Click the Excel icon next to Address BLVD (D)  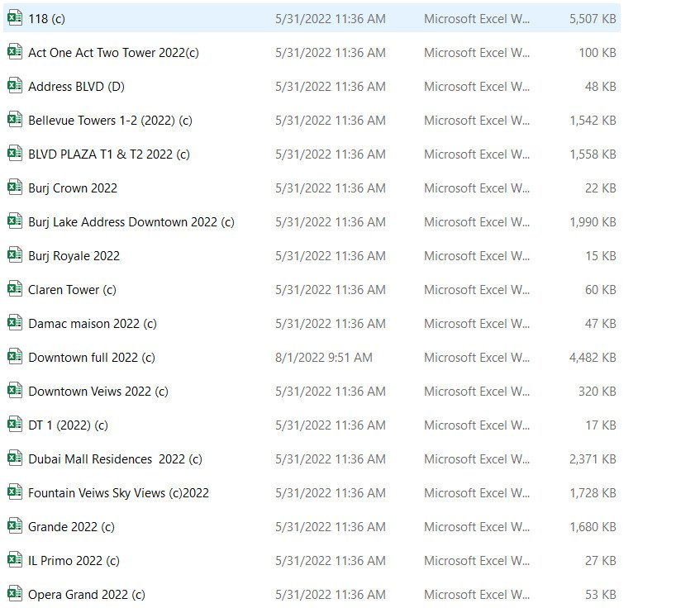pyautogui.click(x=15, y=86)
